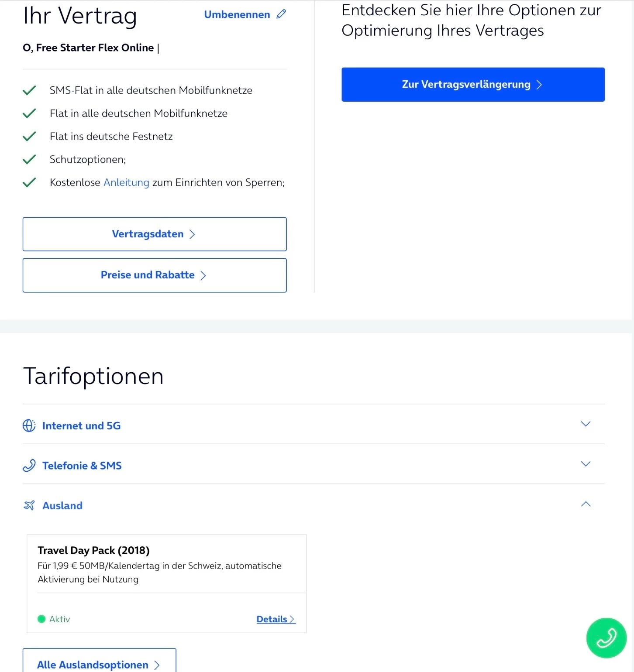Click the checkmark beside Flat ins deutsche Festnetz
Screen dimensions: 634x672
tap(29, 137)
